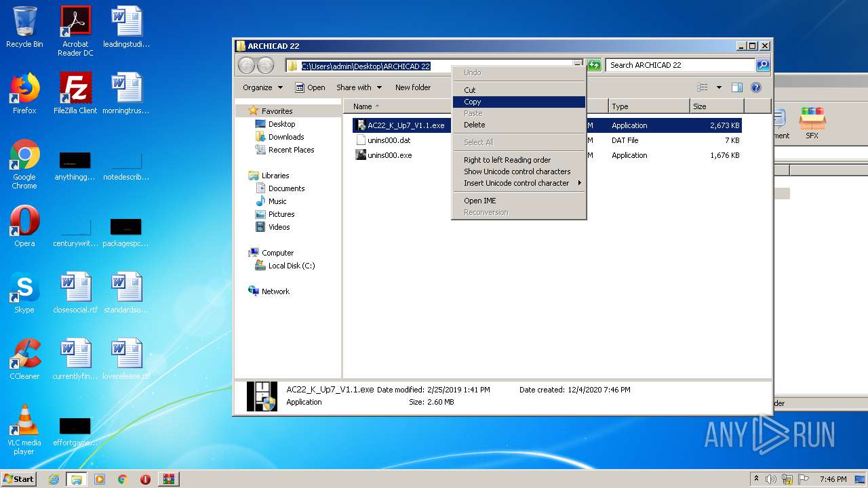Click the Explorer Forward navigation button
Viewport: 868px width, 488px height.
point(266,65)
